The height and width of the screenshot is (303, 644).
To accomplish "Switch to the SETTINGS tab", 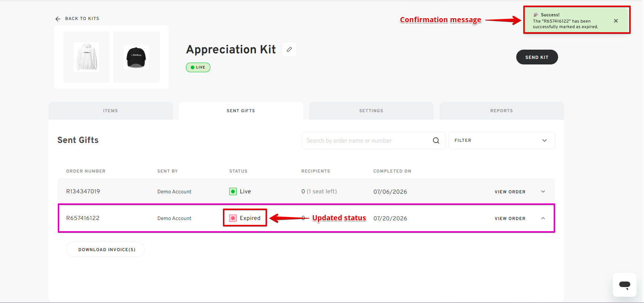I will coord(371,111).
